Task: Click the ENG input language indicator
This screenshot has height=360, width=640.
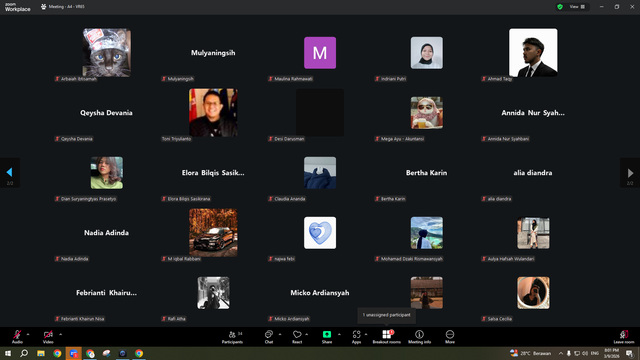Action: click(595, 353)
